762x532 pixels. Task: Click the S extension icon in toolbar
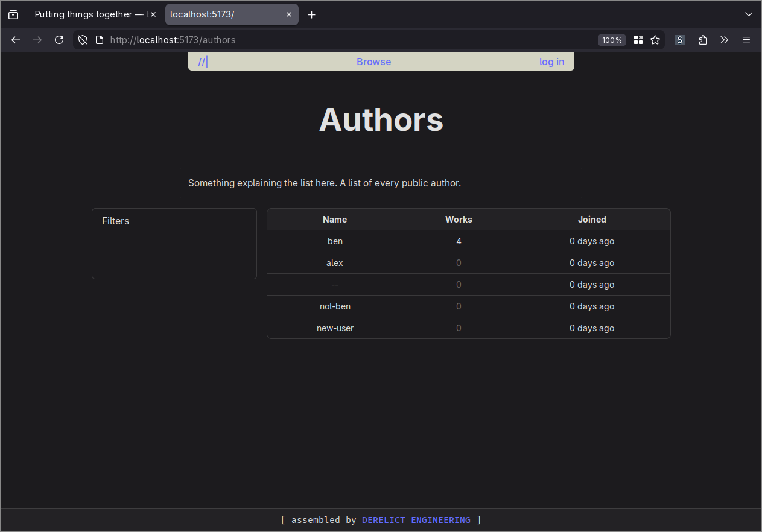[680, 40]
